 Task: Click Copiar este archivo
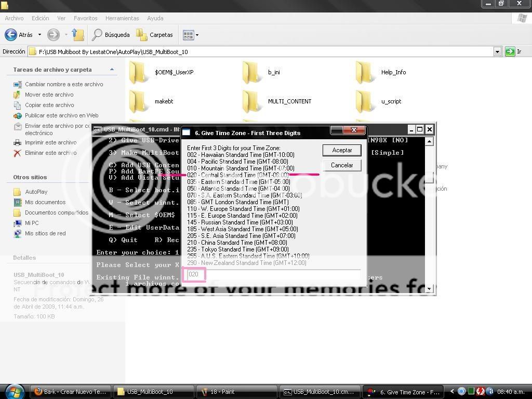(x=49, y=105)
